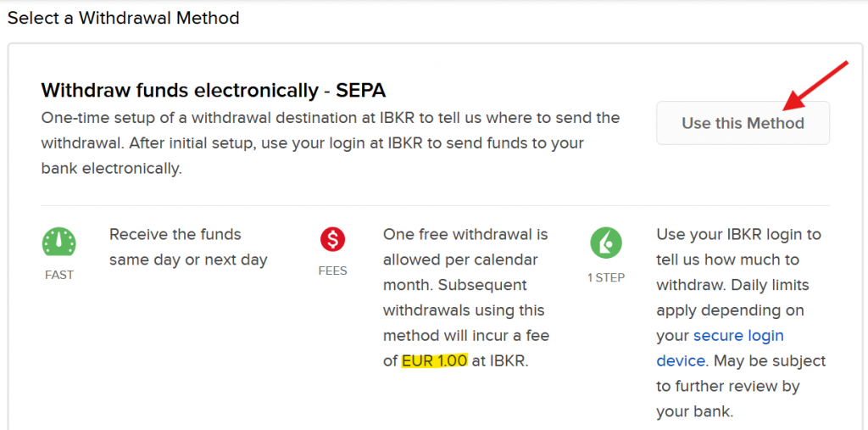The width and height of the screenshot is (868, 430).
Task: Click the green FAST speedometer icon
Action: point(59,243)
